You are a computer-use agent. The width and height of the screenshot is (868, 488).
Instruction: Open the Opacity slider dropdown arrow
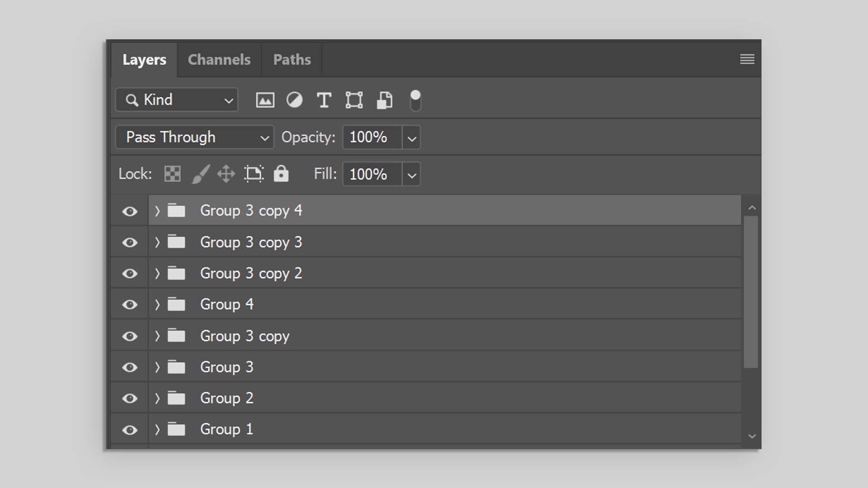[x=411, y=138]
